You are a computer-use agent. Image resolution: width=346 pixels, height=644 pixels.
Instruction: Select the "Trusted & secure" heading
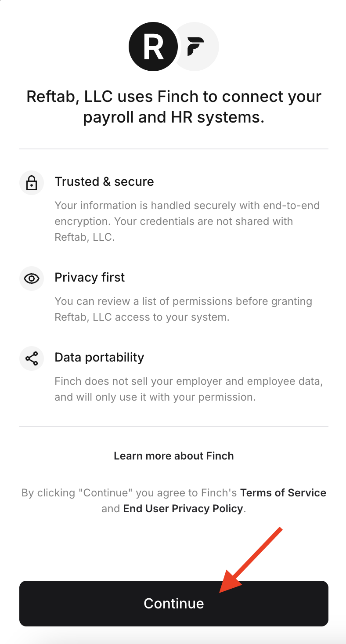click(104, 181)
